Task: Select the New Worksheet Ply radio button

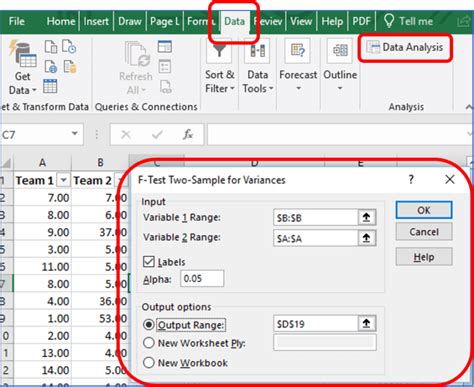Action: pos(149,343)
